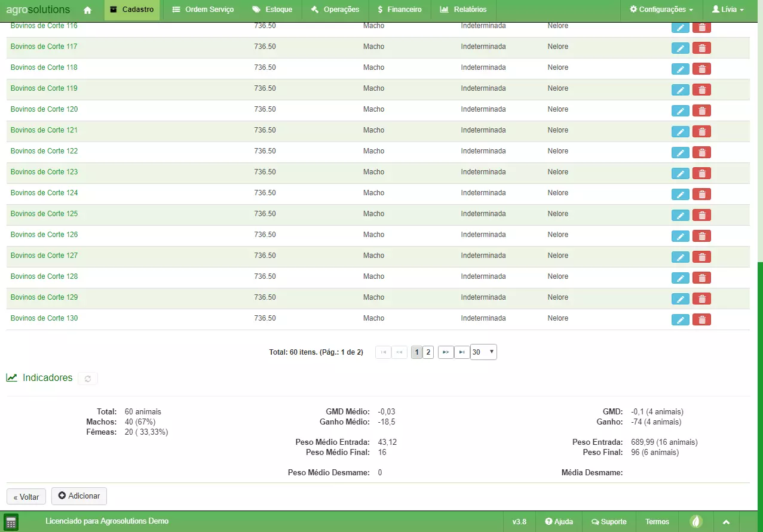Go to the last page of results
The width and height of the screenshot is (763, 532).
(x=462, y=352)
